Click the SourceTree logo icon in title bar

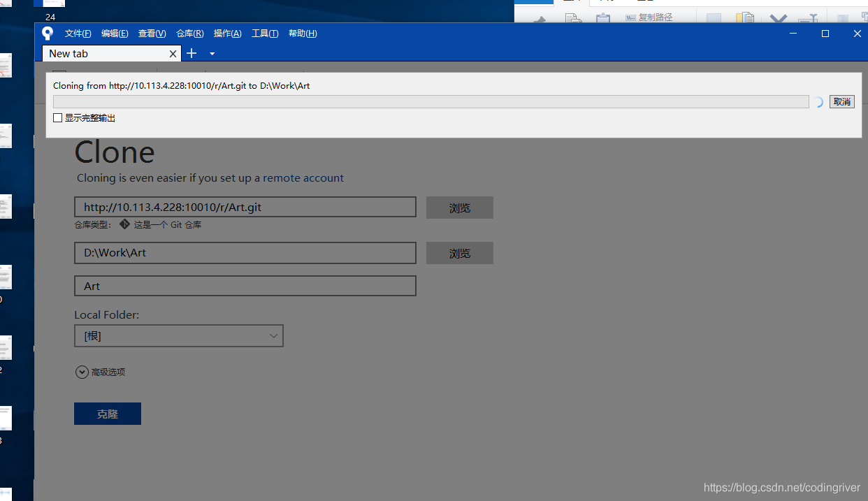pyautogui.click(x=48, y=33)
